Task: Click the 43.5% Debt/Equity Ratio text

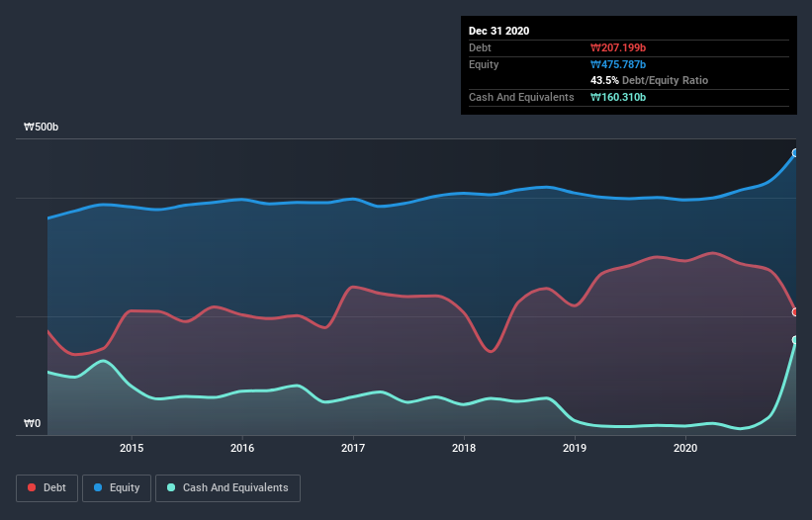Action: [x=650, y=80]
